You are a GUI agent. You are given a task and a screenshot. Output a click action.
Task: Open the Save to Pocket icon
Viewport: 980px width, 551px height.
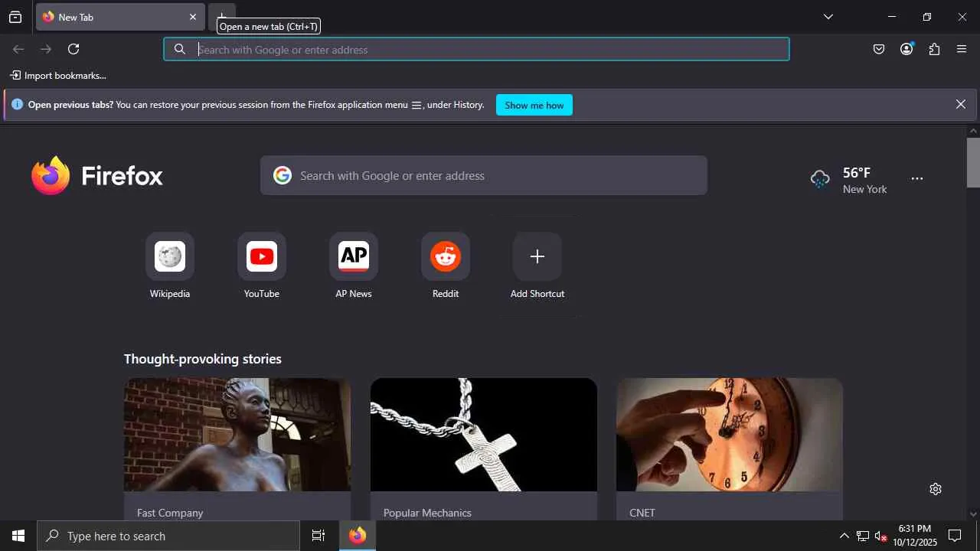[x=879, y=49]
